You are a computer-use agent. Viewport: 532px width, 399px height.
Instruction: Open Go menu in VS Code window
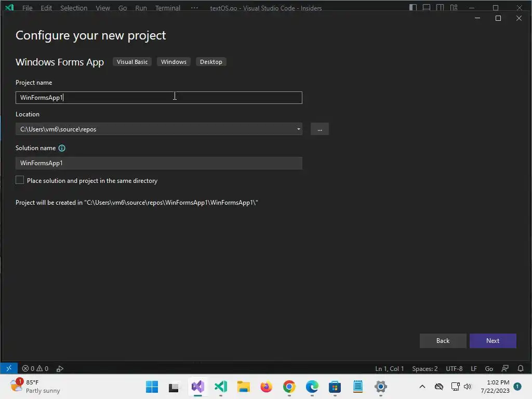point(123,8)
